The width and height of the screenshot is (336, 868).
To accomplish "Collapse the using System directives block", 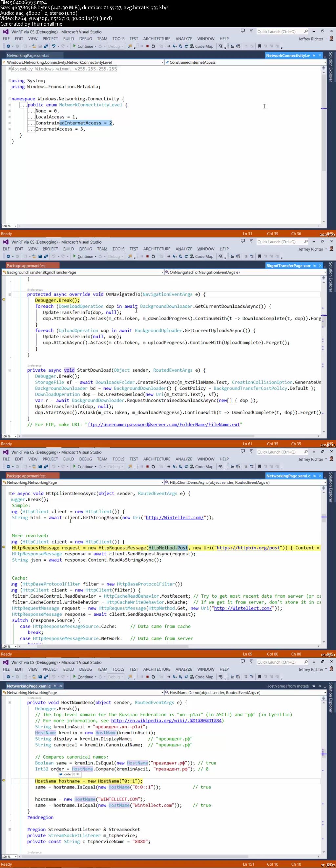I will tap(10, 80).
